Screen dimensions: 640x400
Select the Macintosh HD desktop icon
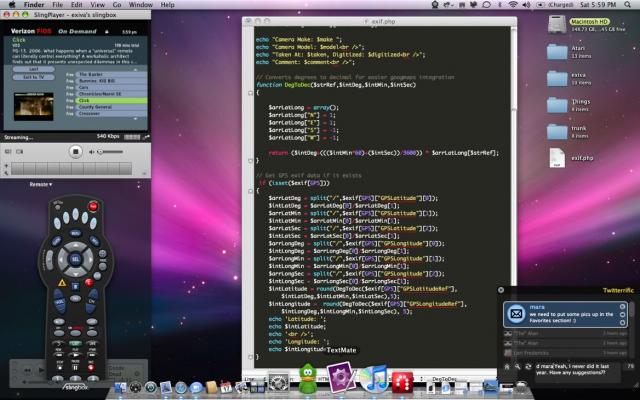(557, 24)
